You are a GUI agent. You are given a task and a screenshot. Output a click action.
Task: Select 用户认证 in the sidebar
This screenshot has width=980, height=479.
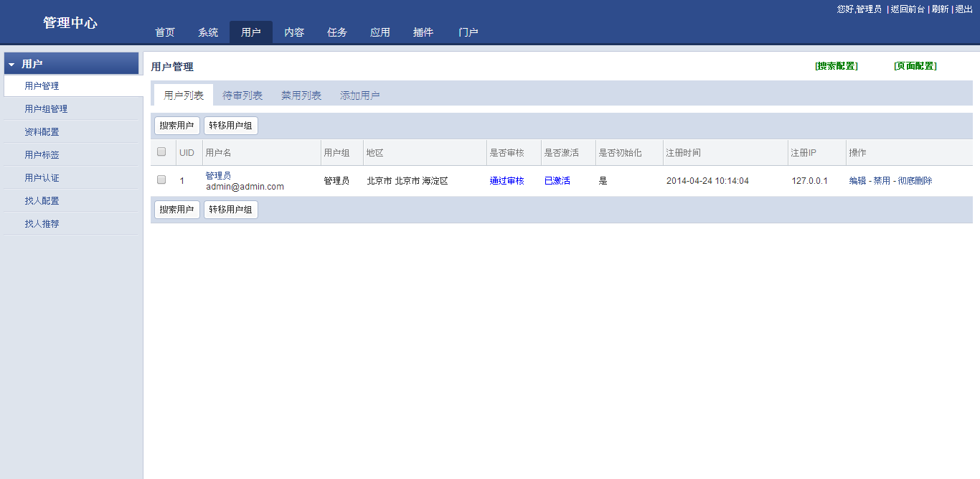point(42,178)
